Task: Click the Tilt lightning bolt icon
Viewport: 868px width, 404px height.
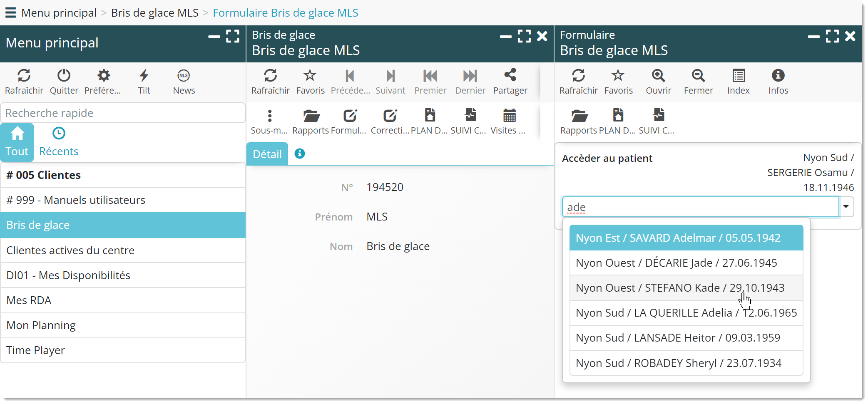Action: [x=144, y=76]
